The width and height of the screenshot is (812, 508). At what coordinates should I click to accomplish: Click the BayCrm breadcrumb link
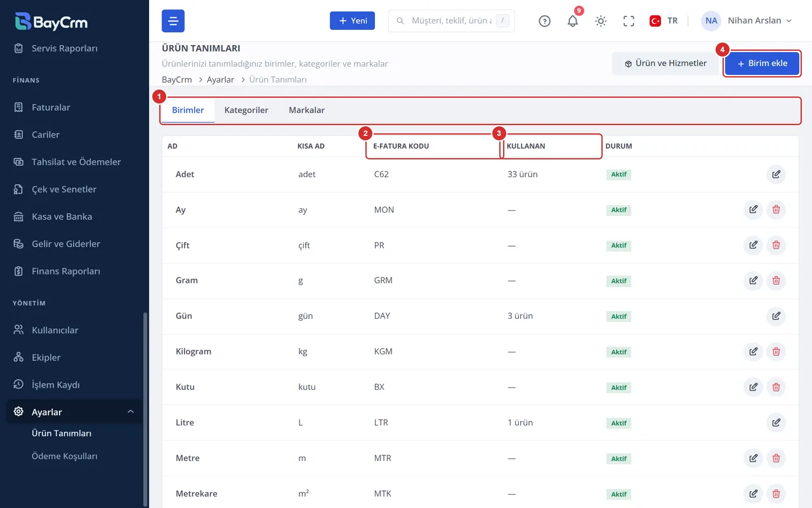[x=177, y=79]
